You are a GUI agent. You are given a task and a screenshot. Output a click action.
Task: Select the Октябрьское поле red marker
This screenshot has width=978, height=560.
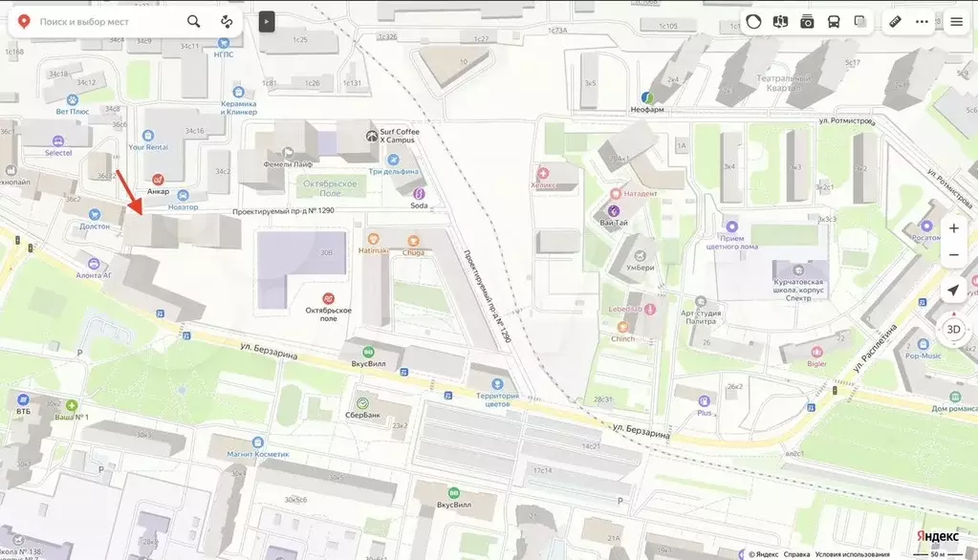click(328, 299)
